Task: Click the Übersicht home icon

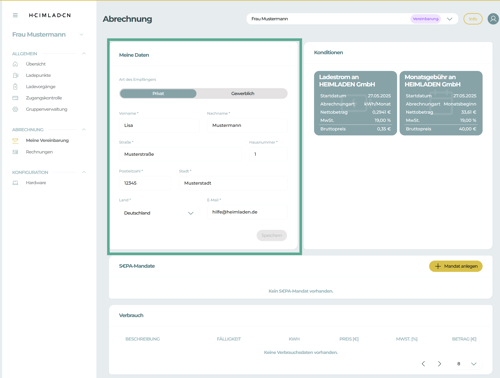Action: tap(15, 64)
